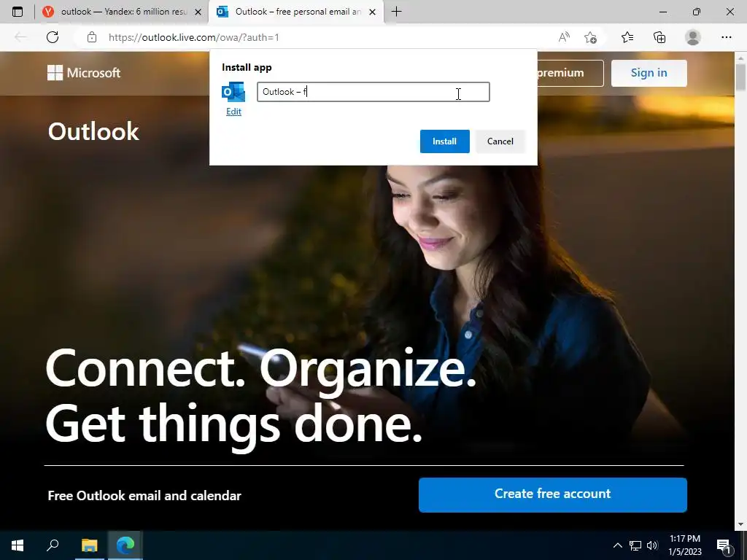The image size is (747, 560).
Task: Show hidden system tray icons
Action: pyautogui.click(x=617, y=545)
